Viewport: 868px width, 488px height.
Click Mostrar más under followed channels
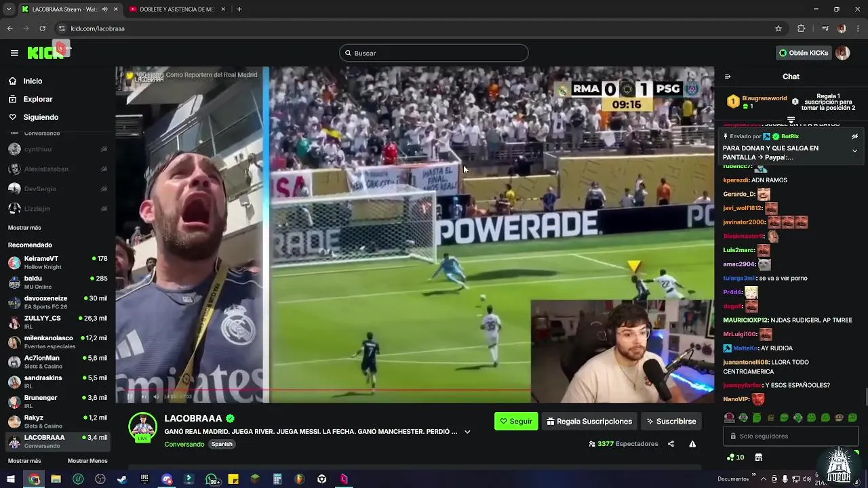coord(24,228)
